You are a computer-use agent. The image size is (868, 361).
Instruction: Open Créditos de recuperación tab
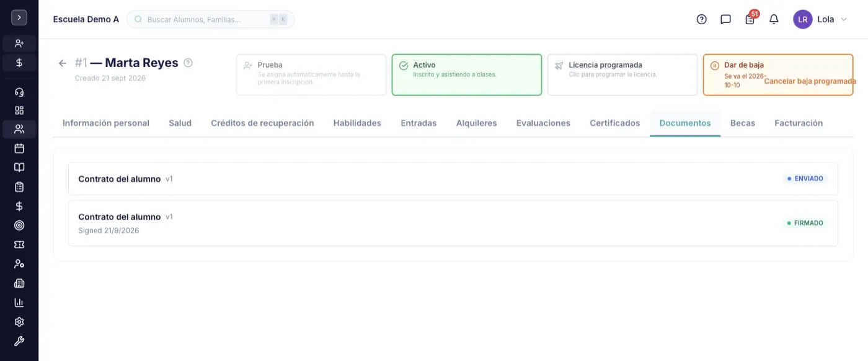tap(262, 123)
